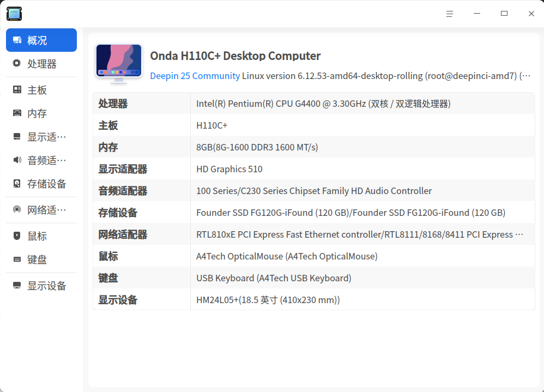Switch to the 内存 sidebar page
Viewport: 544px width, 392px height.
pyautogui.click(x=41, y=113)
